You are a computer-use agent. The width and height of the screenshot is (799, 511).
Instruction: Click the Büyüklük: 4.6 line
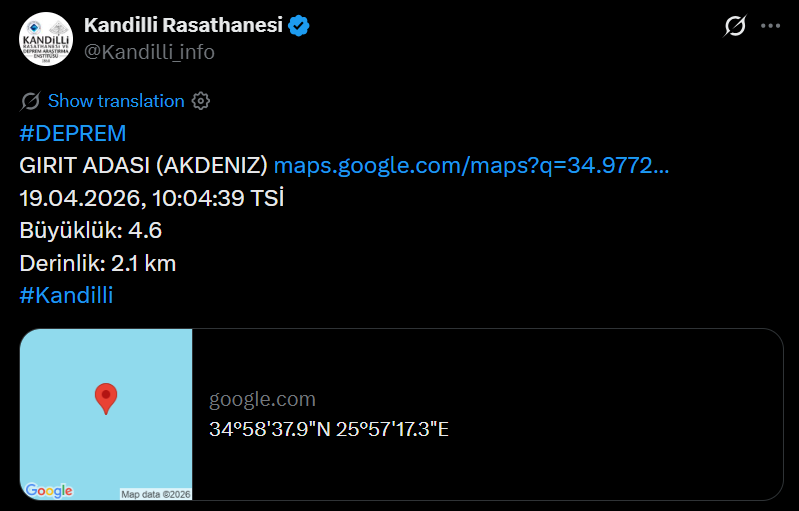pyautogui.click(x=91, y=231)
